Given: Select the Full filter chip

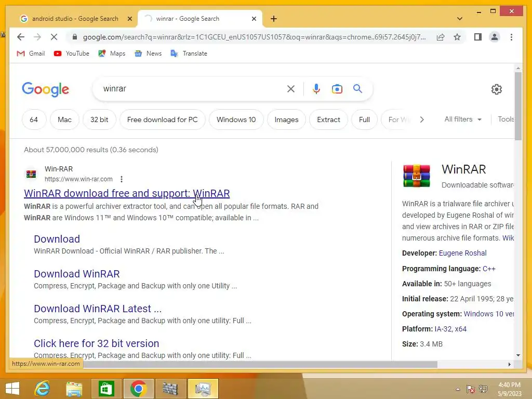Looking at the screenshot, I should coord(364,119).
